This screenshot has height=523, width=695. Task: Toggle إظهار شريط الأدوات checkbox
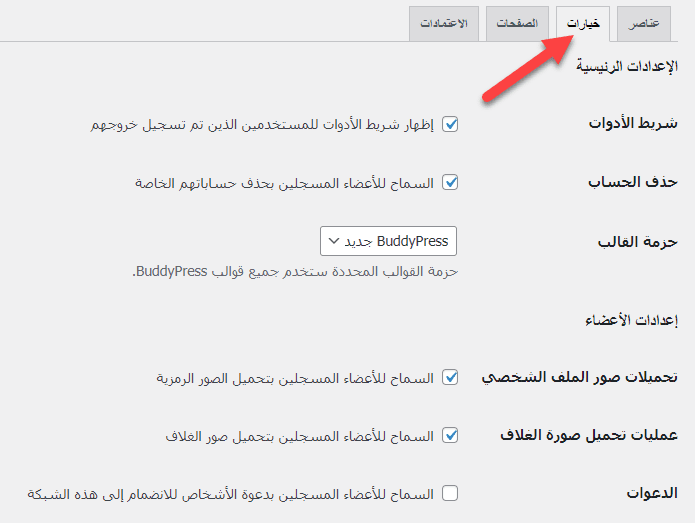coord(450,125)
